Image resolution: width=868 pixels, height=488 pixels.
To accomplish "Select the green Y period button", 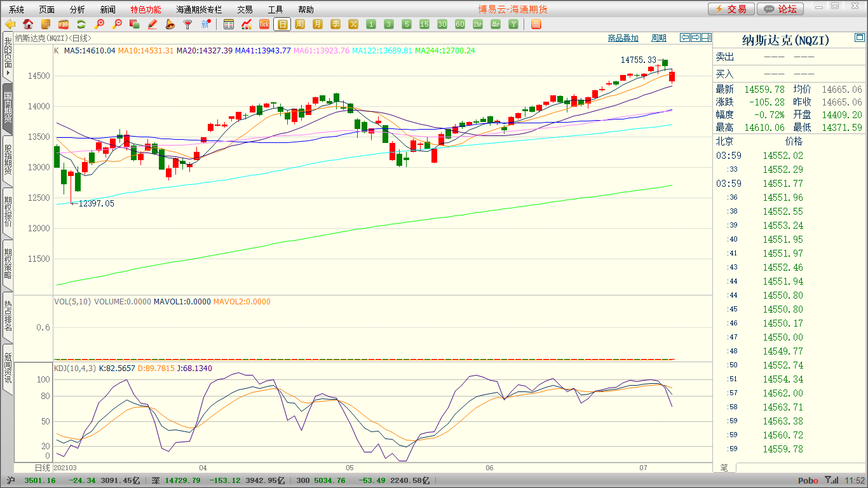I will [513, 24].
